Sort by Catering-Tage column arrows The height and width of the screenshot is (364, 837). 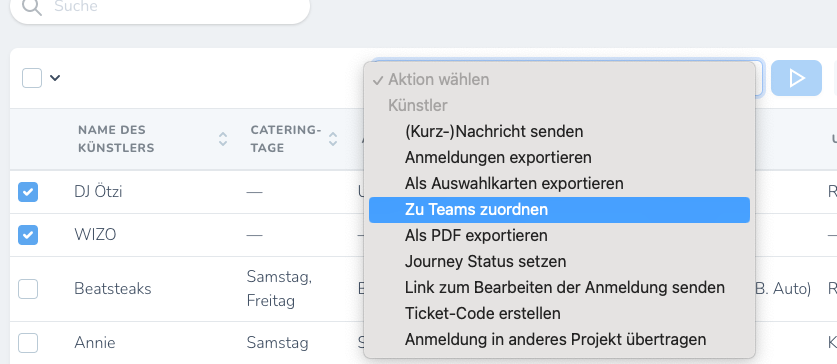click(333, 139)
